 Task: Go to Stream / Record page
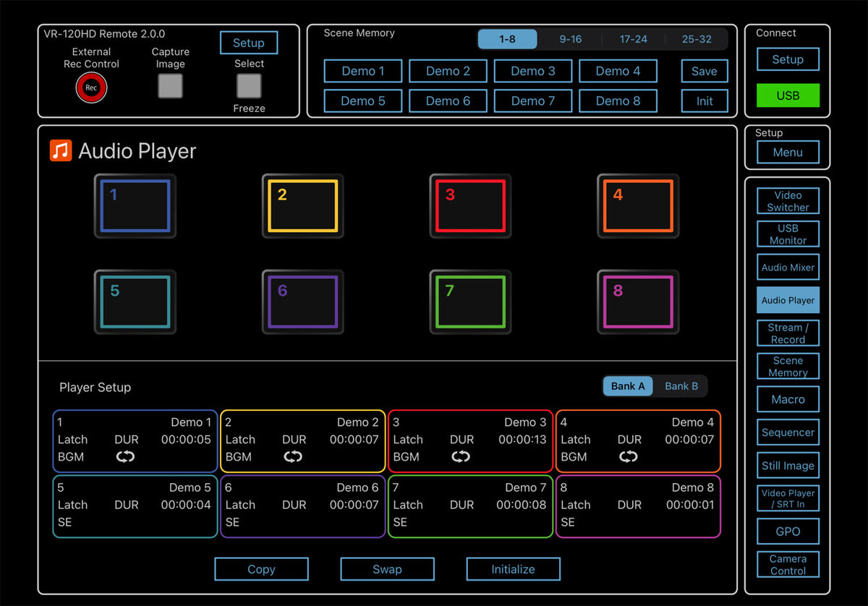coord(788,333)
